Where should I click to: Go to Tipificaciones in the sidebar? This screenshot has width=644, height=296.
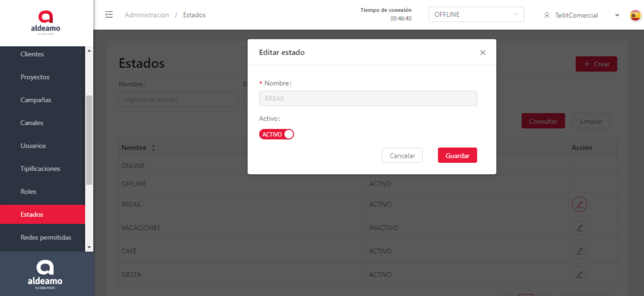40,168
